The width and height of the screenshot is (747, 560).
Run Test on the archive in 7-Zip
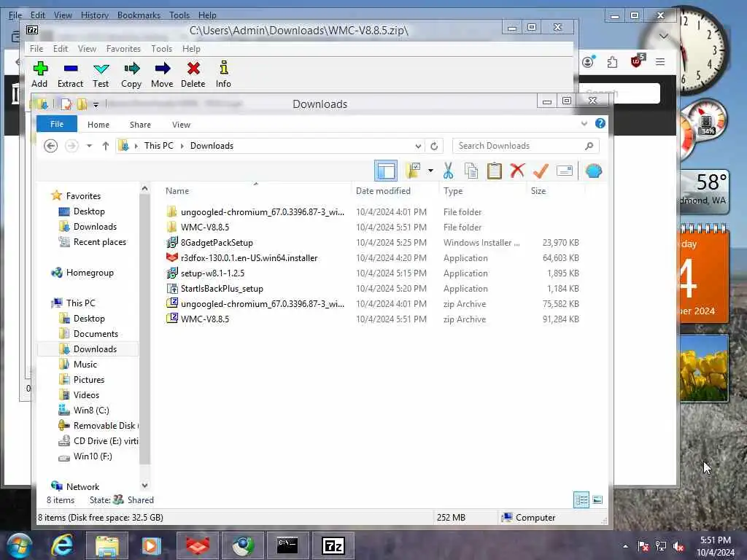pos(101,74)
